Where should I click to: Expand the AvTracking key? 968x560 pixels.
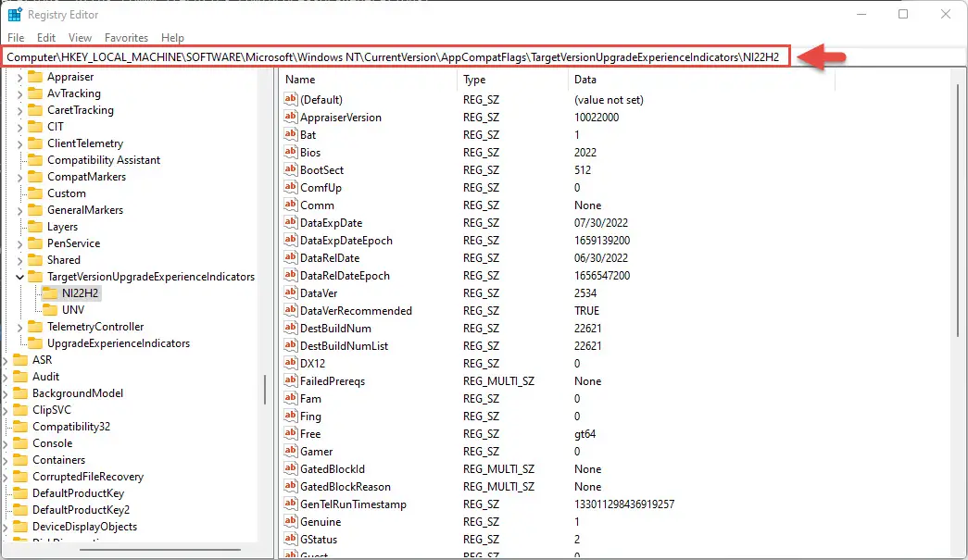tap(19, 93)
